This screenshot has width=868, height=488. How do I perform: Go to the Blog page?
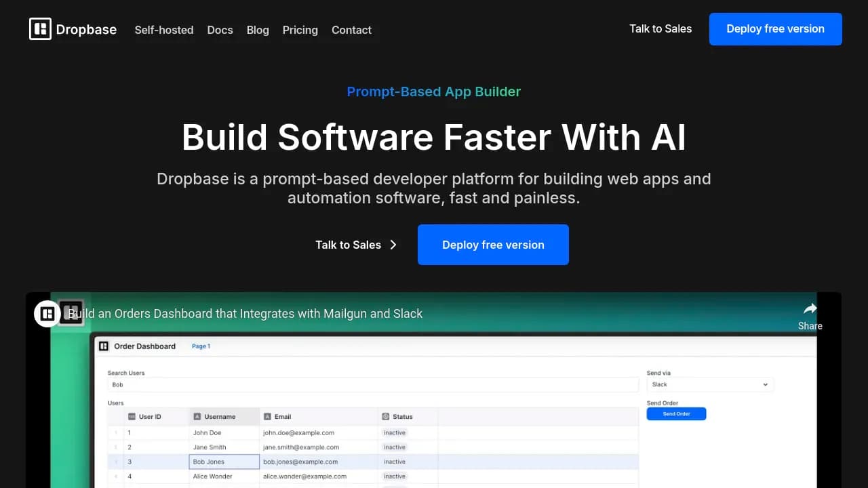(258, 30)
